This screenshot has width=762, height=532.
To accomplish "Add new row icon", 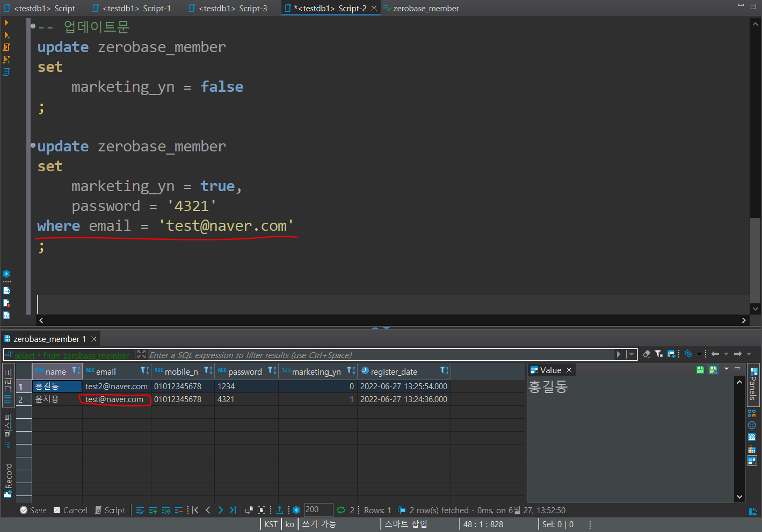I will [x=153, y=510].
